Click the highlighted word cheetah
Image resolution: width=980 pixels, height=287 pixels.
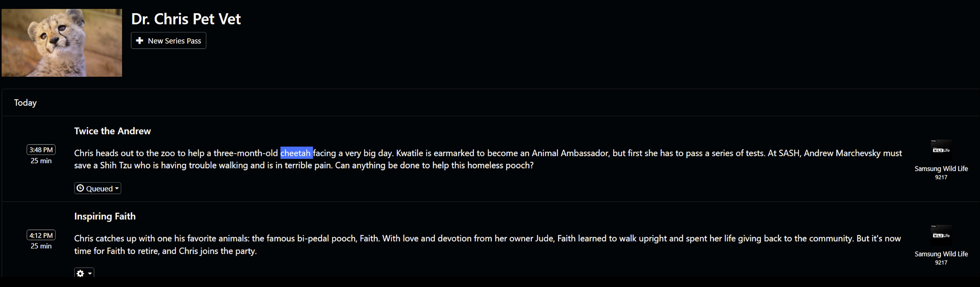click(x=295, y=153)
